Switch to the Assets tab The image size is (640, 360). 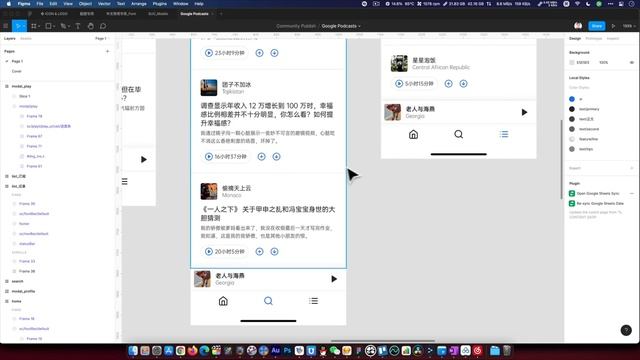click(x=26, y=38)
